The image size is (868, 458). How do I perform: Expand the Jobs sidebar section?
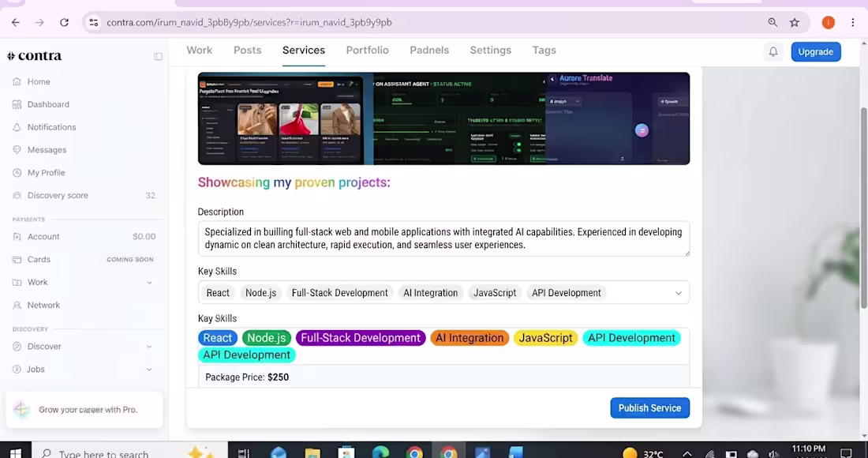point(149,370)
